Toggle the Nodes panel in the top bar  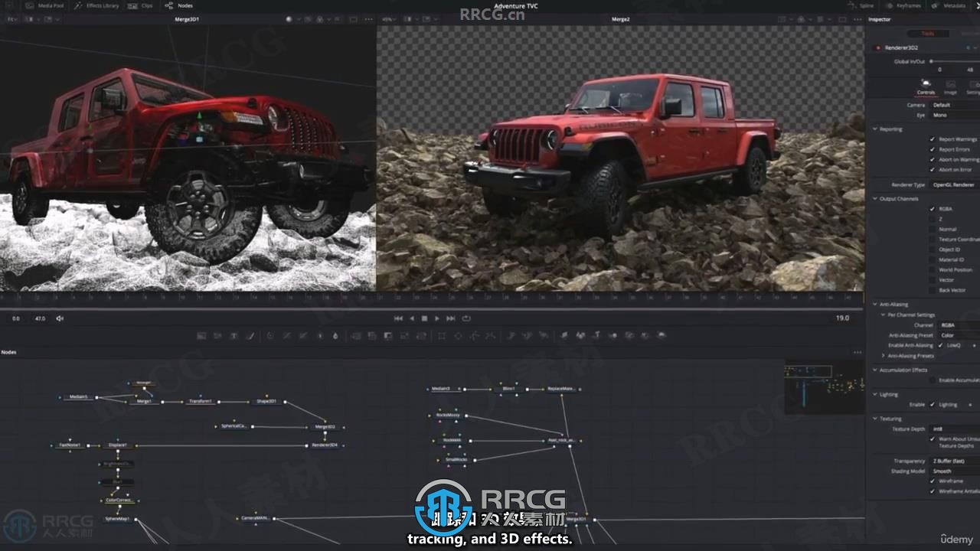tap(179, 5)
